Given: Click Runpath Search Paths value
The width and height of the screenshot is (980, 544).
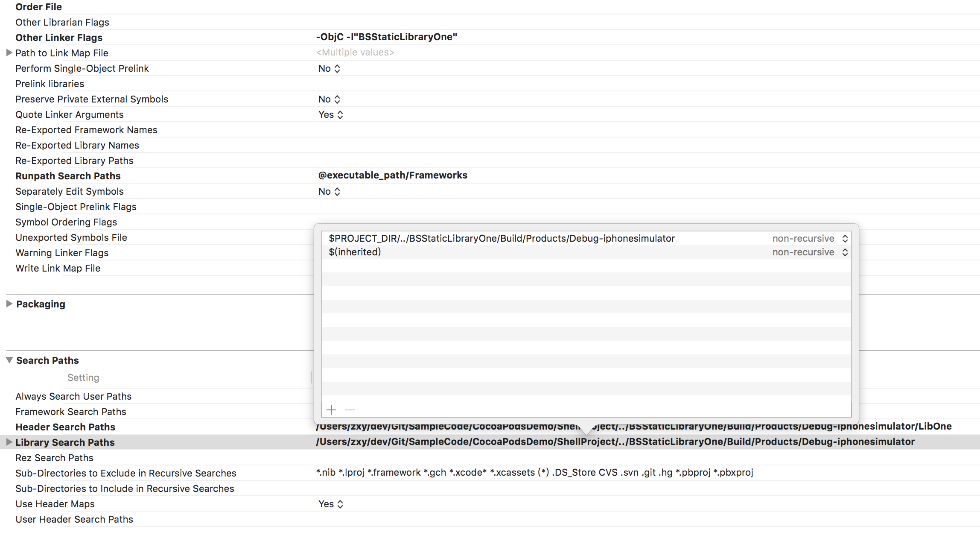Looking at the screenshot, I should [x=393, y=175].
